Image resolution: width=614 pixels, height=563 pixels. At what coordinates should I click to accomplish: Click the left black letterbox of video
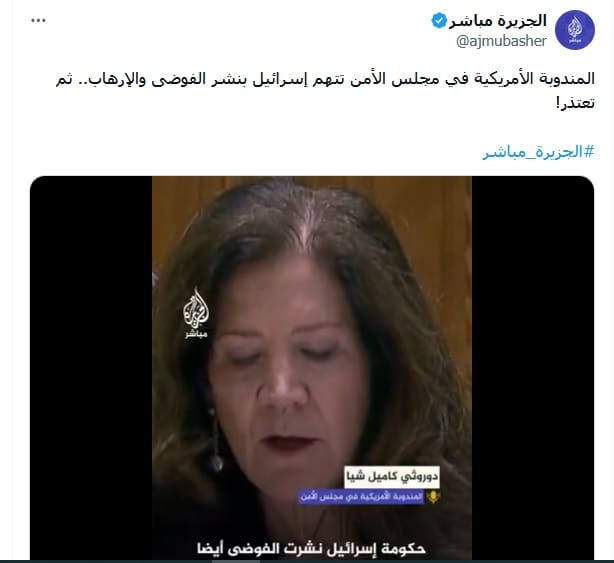coord(91,368)
